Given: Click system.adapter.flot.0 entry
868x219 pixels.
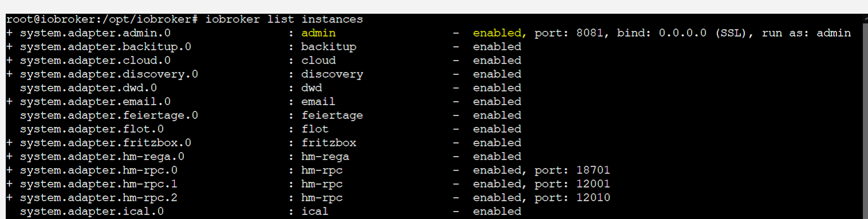Looking at the screenshot, I should [92, 129].
